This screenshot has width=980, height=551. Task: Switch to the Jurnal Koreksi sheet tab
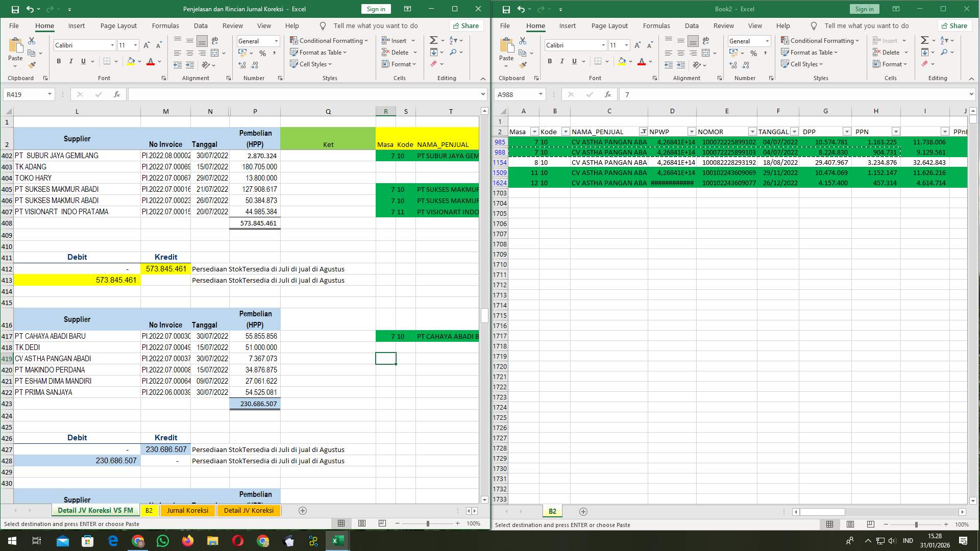(188, 511)
